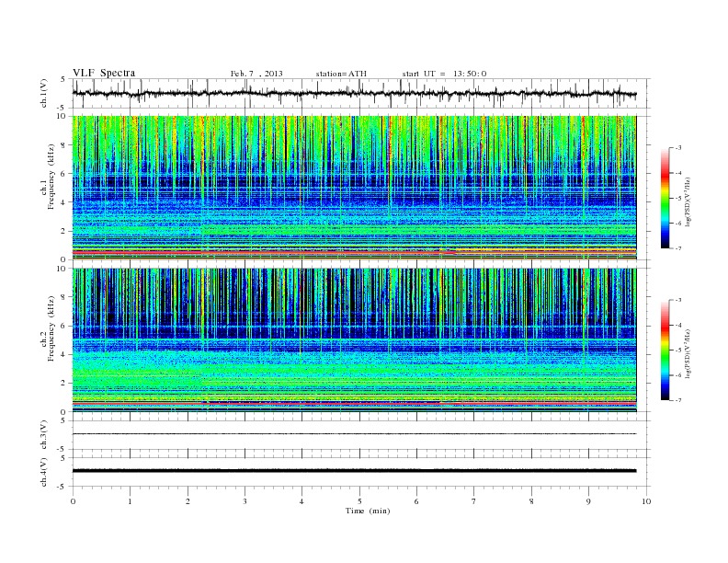728x563 pixels.
Task: Click the 'ch.3(V)' axis label
Action: point(44,435)
